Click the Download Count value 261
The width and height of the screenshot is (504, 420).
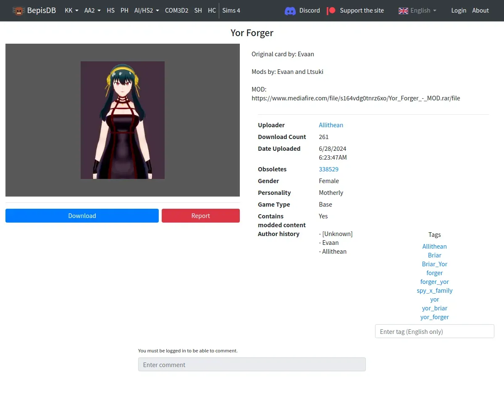(324, 137)
